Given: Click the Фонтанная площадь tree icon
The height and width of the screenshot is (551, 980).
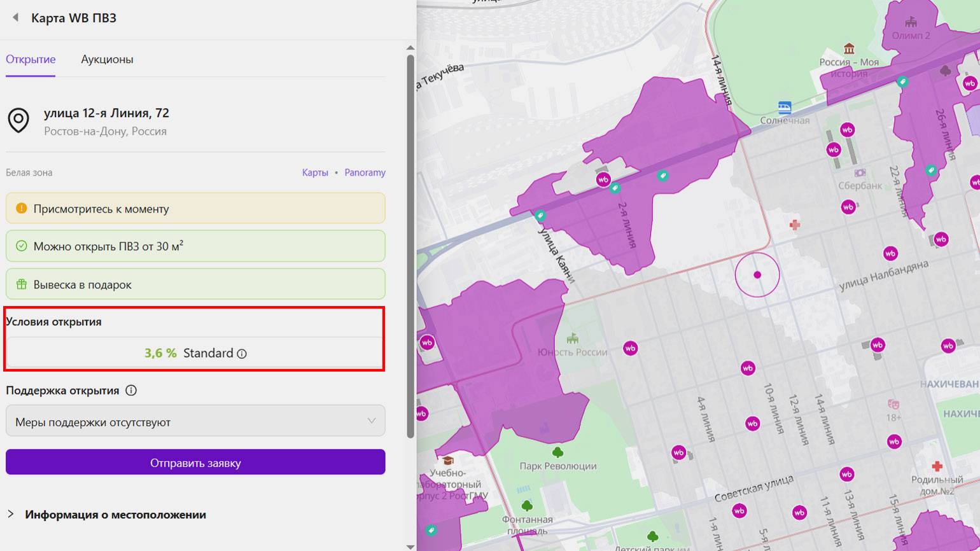Looking at the screenshot, I should (x=527, y=506).
